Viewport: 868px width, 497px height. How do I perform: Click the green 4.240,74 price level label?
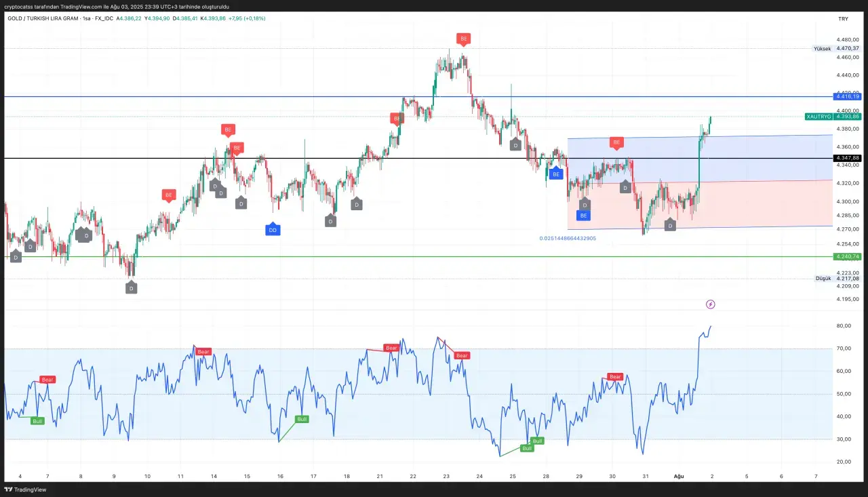(848, 256)
